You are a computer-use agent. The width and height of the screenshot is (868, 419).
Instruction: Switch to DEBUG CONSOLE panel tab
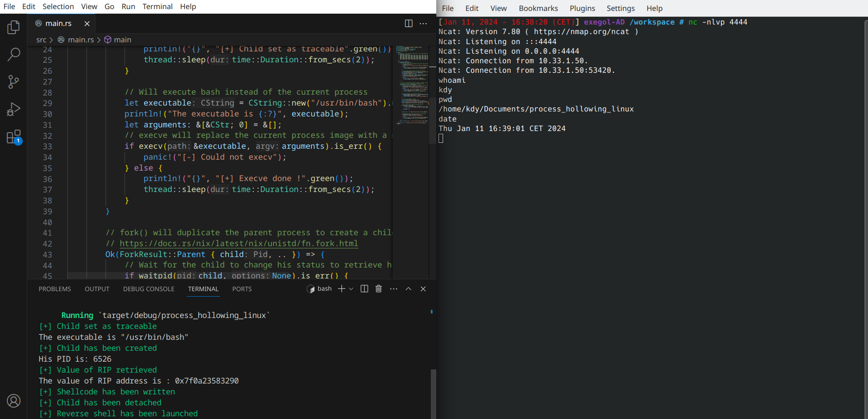(x=149, y=289)
